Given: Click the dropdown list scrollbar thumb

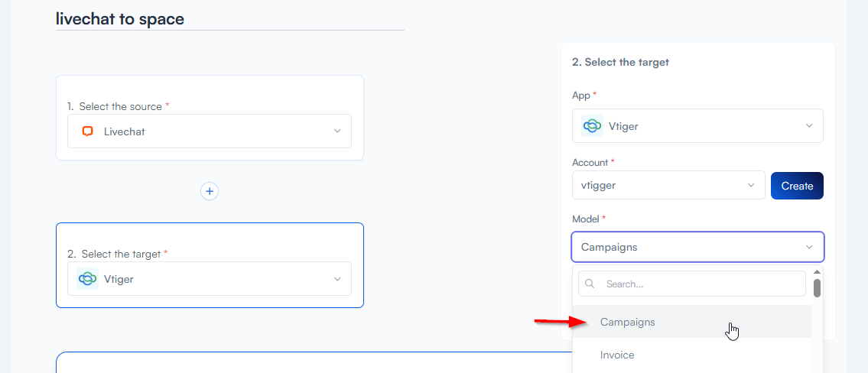Looking at the screenshot, I should coord(817,288).
